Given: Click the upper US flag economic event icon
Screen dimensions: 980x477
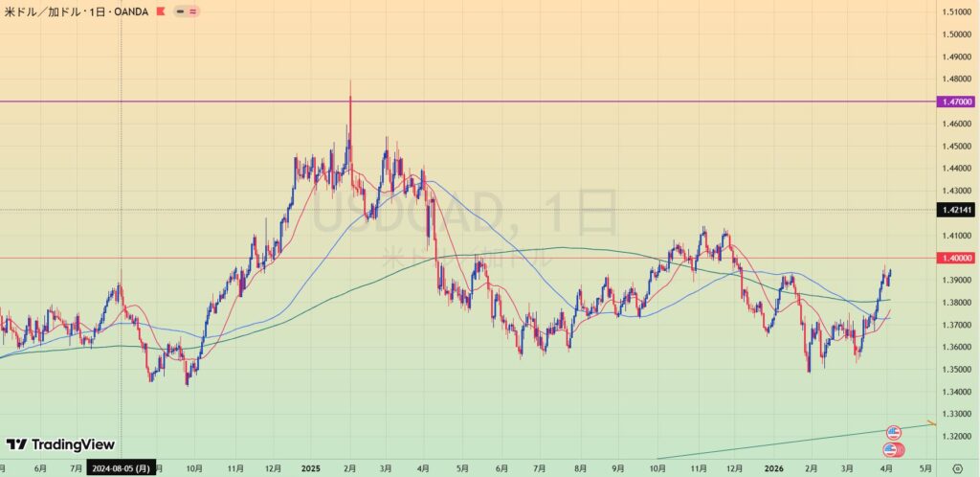Looking at the screenshot, I should 894,433.
